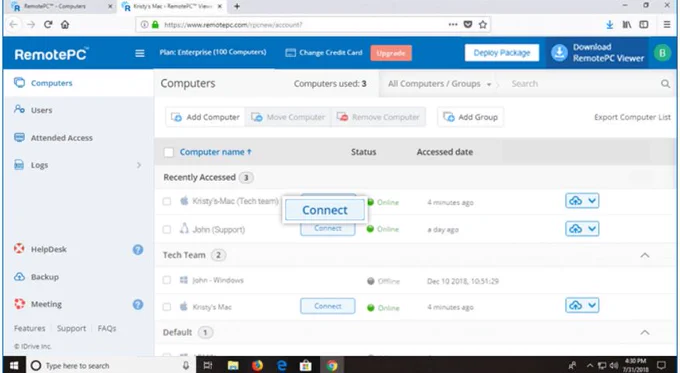Open the dropdown arrow for Kristy's Mac Tech Team row
This screenshot has width=680, height=373.
click(592, 305)
